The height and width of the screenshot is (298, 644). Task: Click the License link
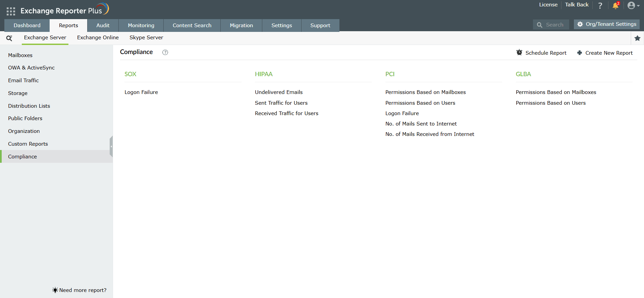(548, 5)
